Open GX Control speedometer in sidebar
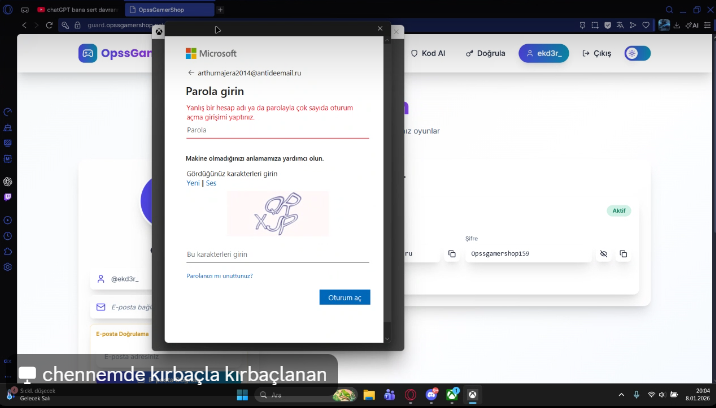716x408 pixels. (8, 112)
